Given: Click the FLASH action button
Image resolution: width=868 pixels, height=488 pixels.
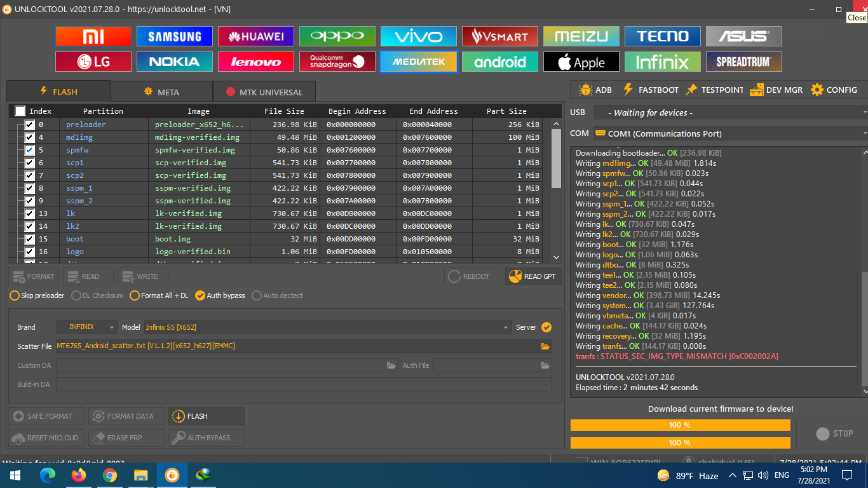Looking at the screenshot, I should coord(207,416).
